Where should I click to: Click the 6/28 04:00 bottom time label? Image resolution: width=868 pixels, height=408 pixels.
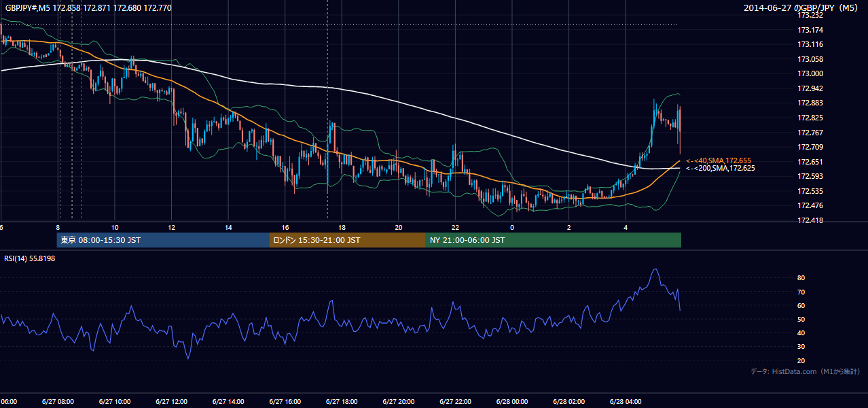pos(626,402)
